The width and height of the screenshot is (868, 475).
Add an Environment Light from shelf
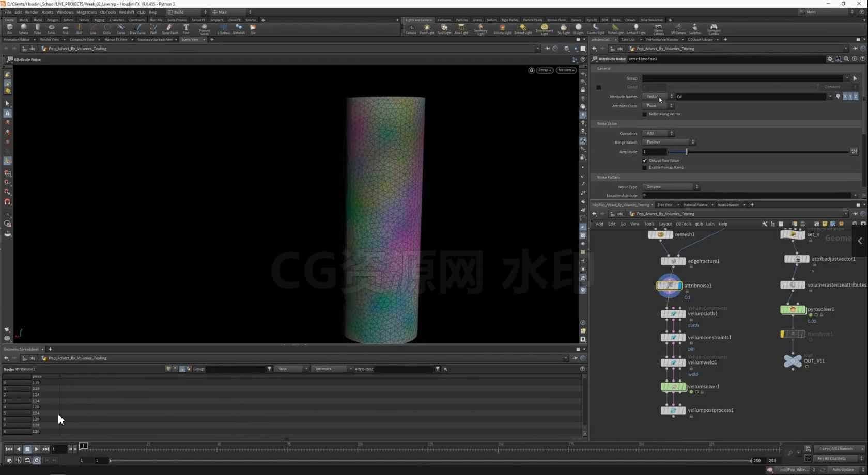click(x=545, y=29)
